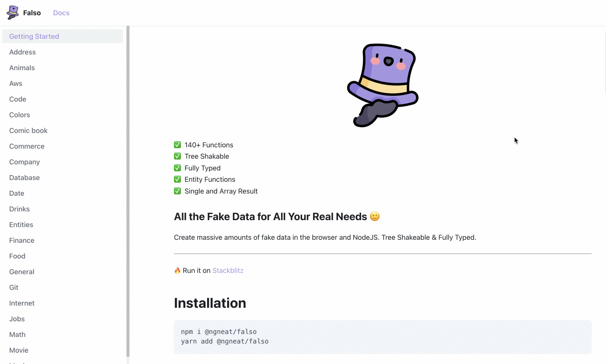Screen dimensions: 606x364
Task: Click the 'yarn add @ngneat/falso' code line
Action: tap(225, 341)
